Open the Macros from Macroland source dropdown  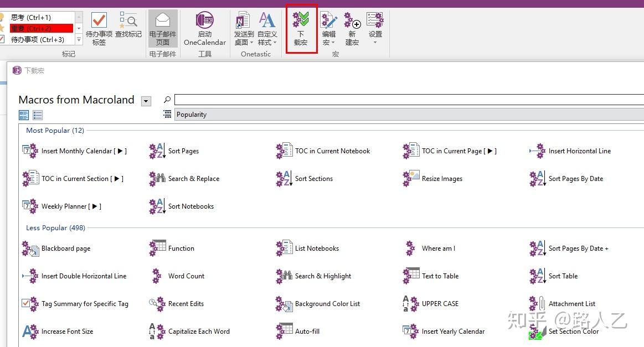click(x=146, y=100)
